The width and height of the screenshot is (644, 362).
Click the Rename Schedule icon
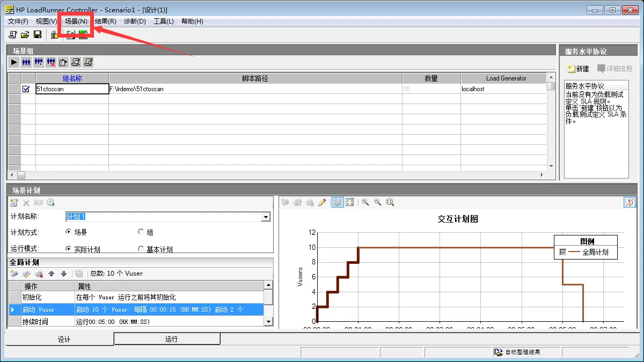pyautogui.click(x=38, y=203)
